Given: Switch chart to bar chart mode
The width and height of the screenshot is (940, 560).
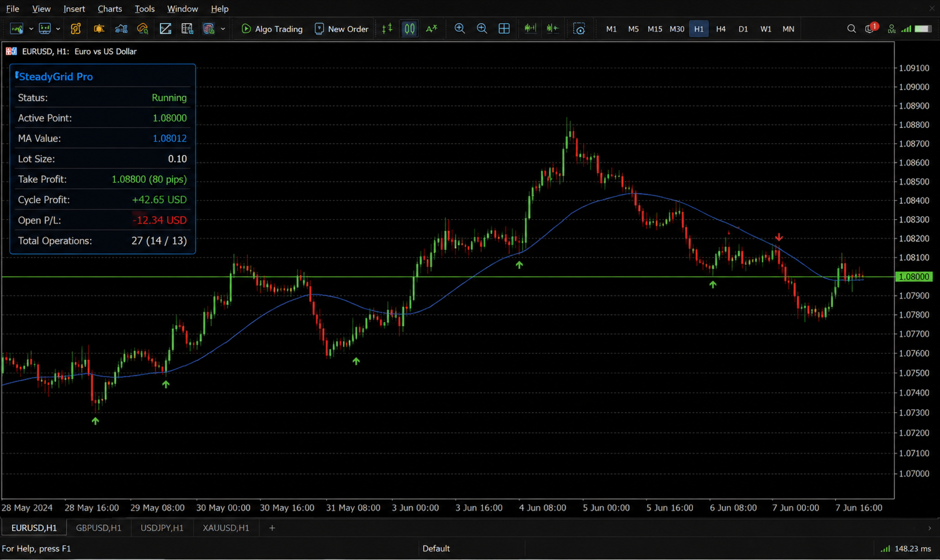Looking at the screenshot, I should [x=387, y=29].
